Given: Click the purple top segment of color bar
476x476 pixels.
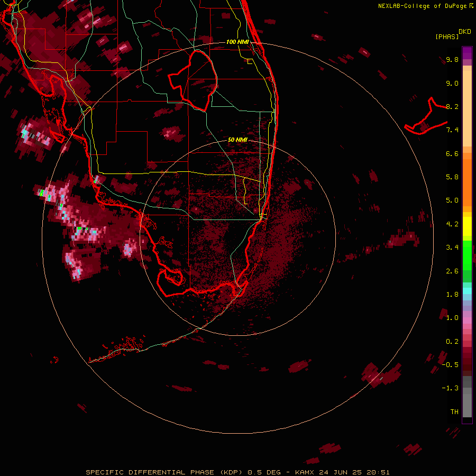Looking at the screenshot, I should point(467,53).
